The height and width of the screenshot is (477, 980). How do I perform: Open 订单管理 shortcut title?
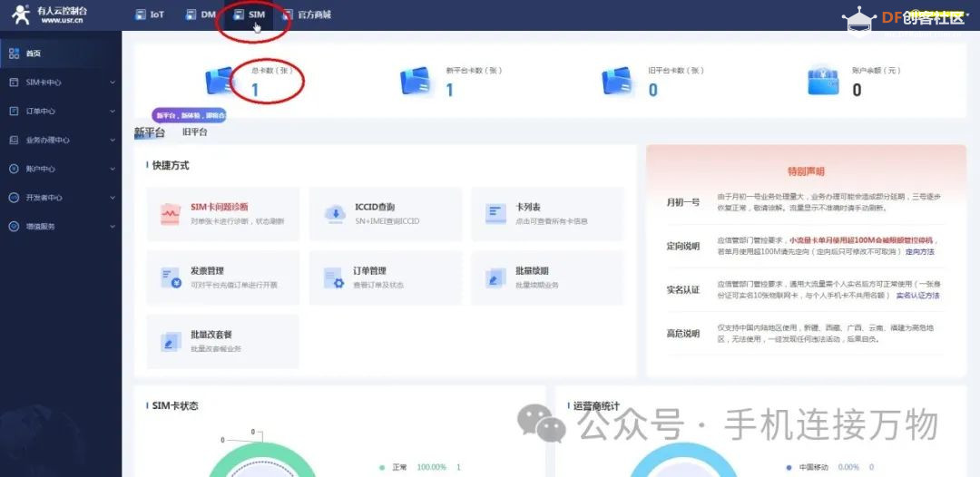tap(369, 271)
